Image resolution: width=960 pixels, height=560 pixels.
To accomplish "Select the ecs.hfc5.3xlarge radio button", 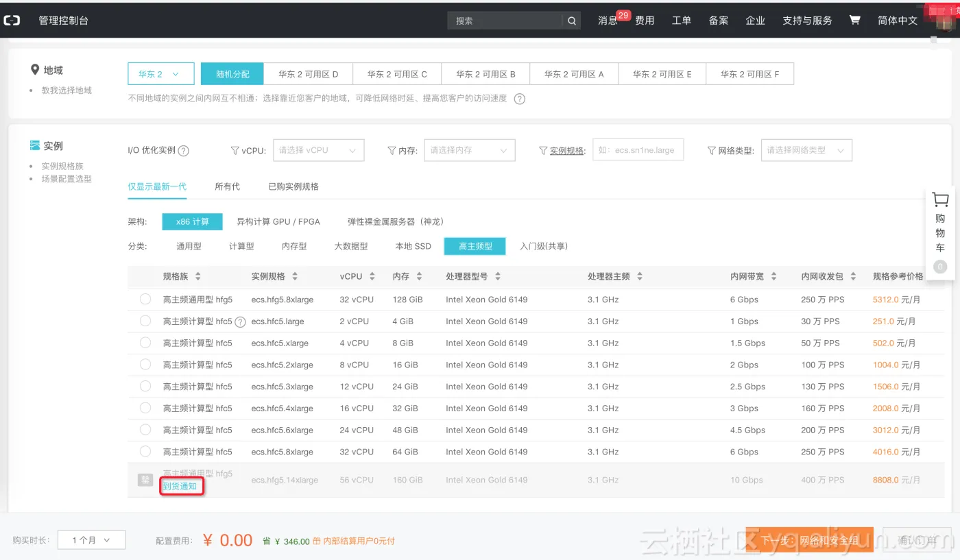I will pyautogui.click(x=145, y=386).
